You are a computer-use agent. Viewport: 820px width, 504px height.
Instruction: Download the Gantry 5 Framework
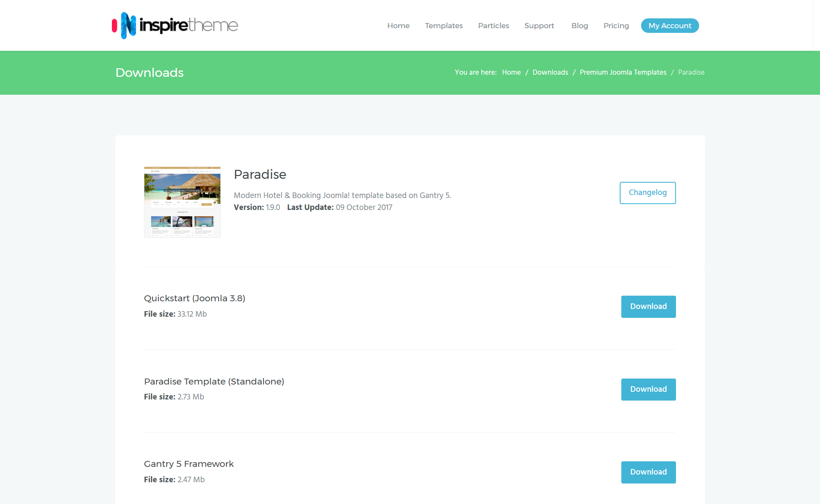click(x=648, y=472)
